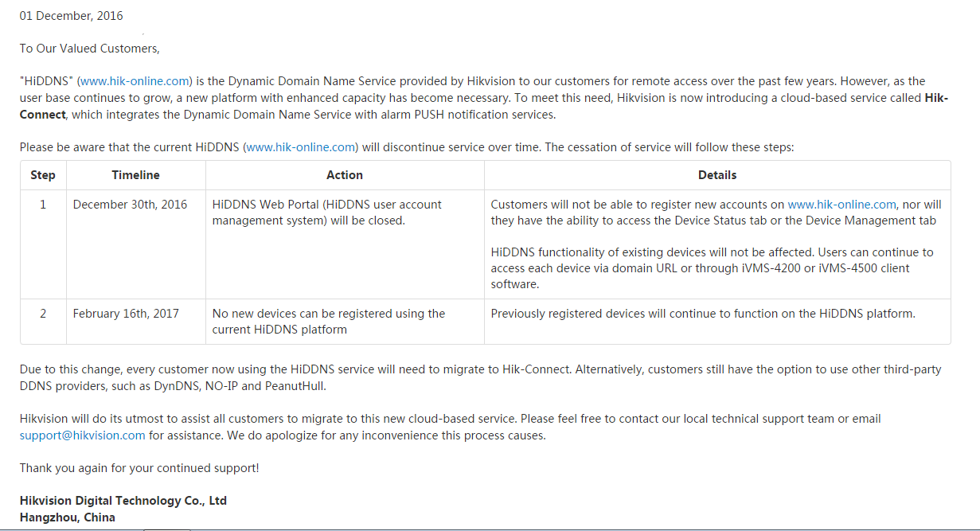Open www.hik-online.com link in Details column
The height and width of the screenshot is (531, 980).
(842, 205)
